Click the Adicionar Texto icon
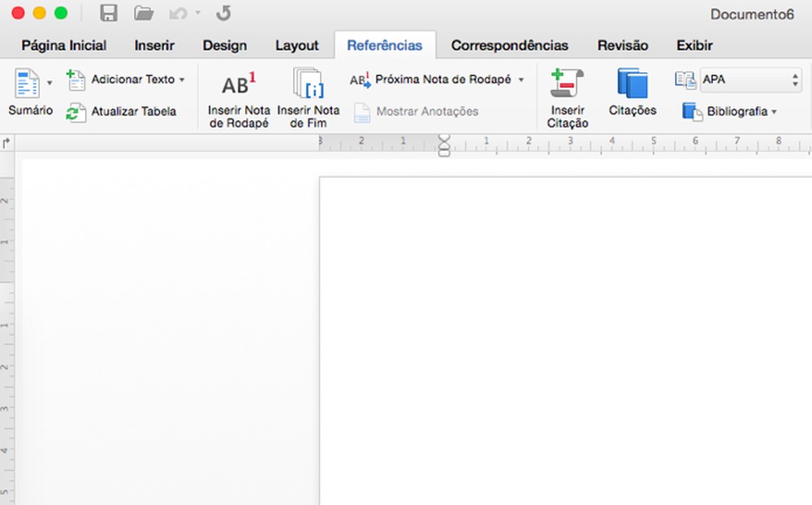Screen dimensions: 812x505 [x=76, y=80]
